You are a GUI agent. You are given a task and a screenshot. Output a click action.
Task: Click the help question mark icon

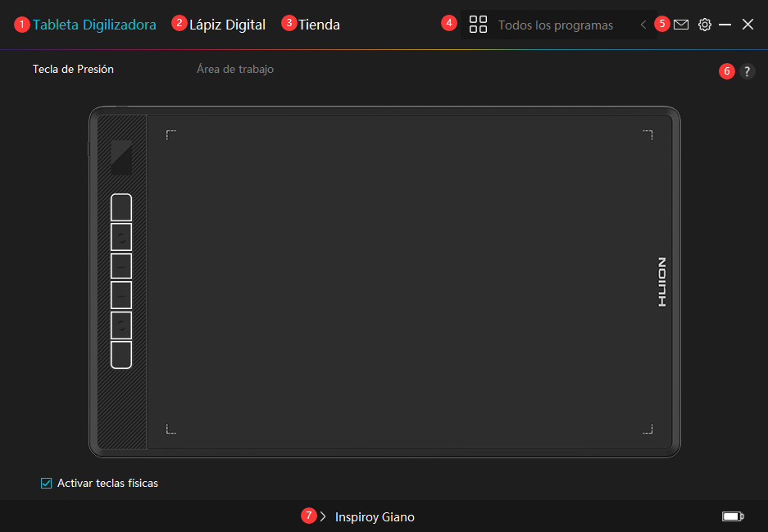tap(746, 71)
